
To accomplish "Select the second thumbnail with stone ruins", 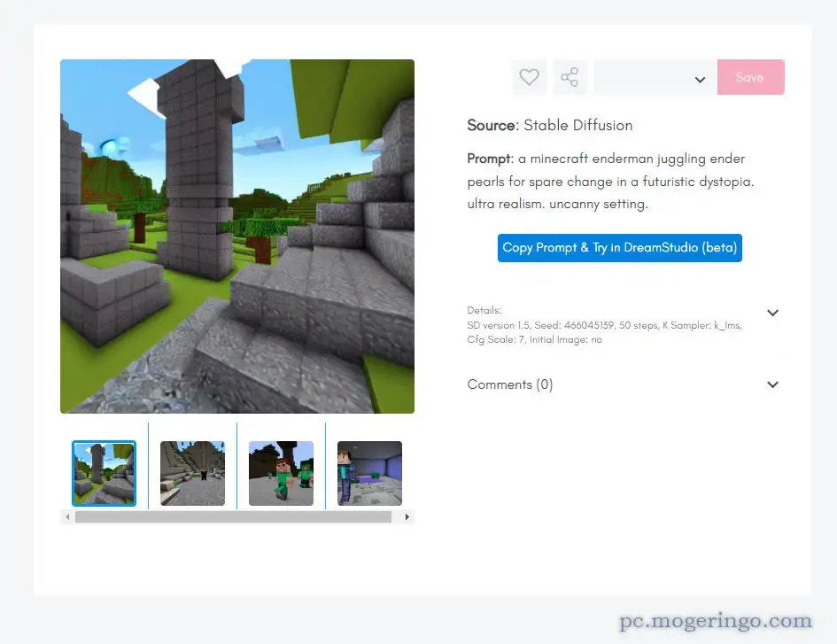I will point(193,473).
